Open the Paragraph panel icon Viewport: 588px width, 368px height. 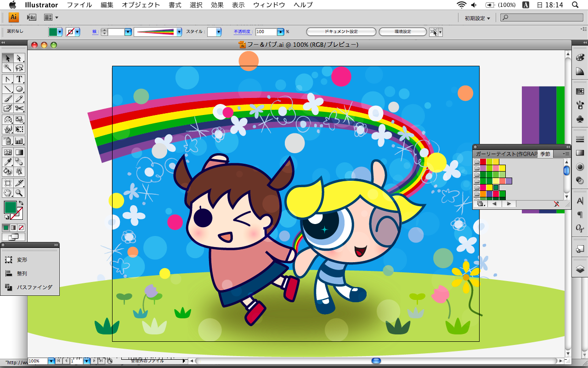(x=580, y=214)
